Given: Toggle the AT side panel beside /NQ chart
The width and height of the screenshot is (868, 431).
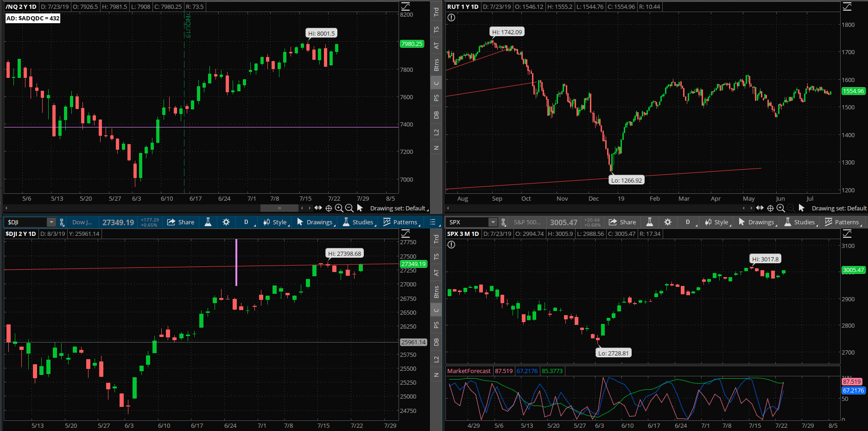Looking at the screenshot, I should [436, 45].
